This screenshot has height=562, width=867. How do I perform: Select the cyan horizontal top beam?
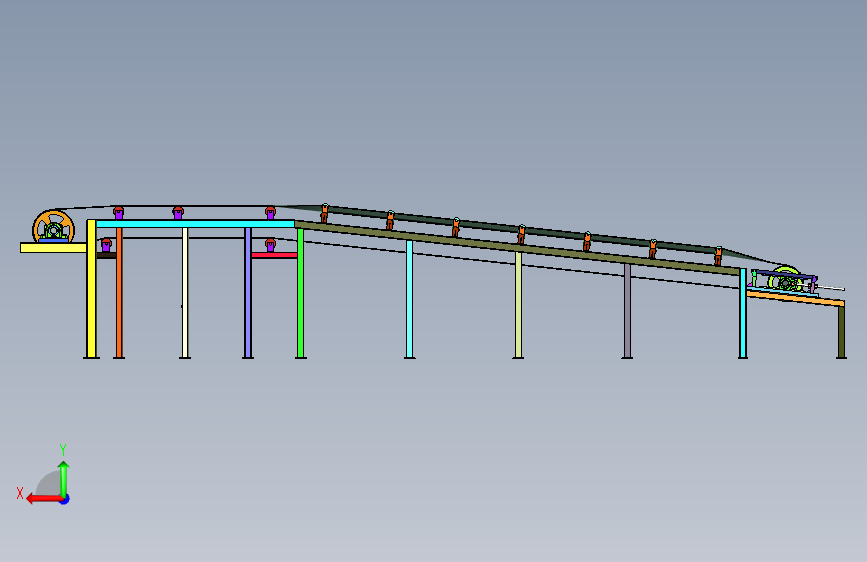195,224
